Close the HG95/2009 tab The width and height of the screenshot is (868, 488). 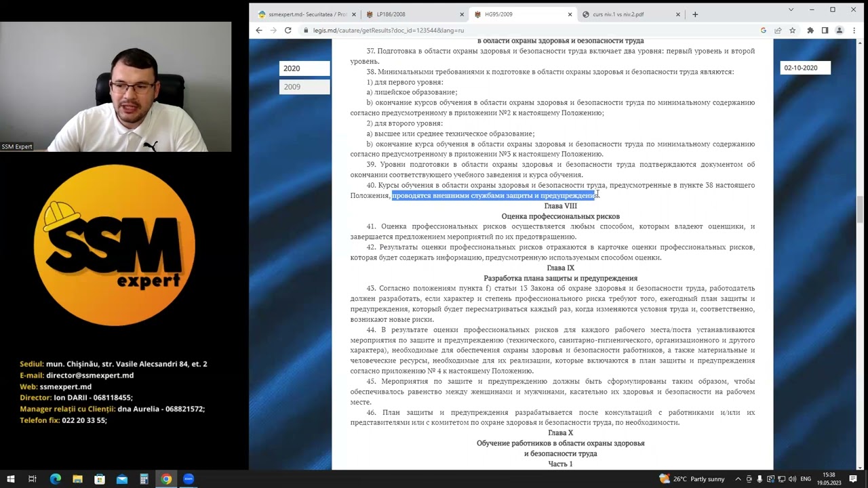(x=570, y=14)
